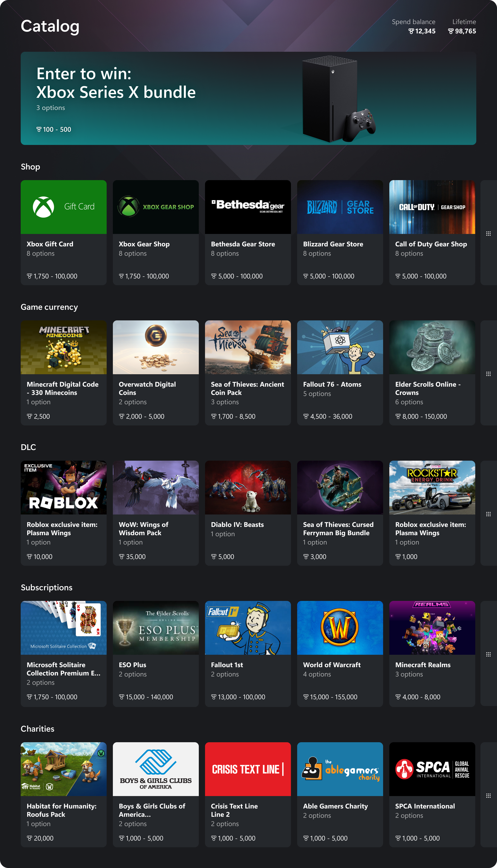Show all Subscriptions via grid icon
497x868 pixels.
coord(488,654)
